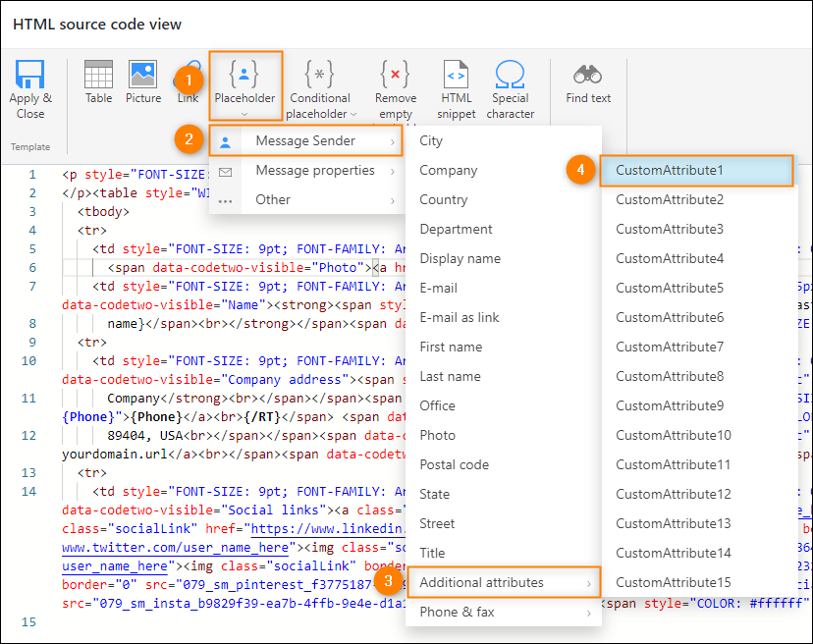Screen dimensions: 813x644
Task: Click the Picture toolbar icon
Action: pyautogui.click(x=143, y=75)
